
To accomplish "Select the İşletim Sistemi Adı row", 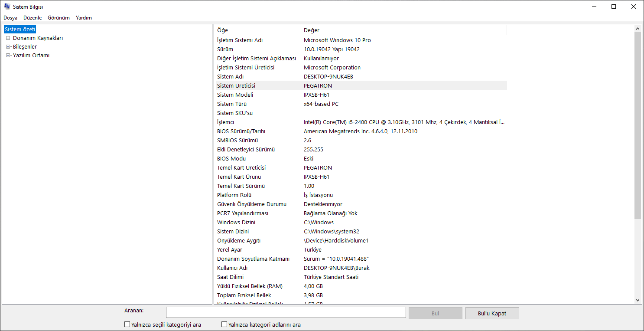I will (x=361, y=40).
